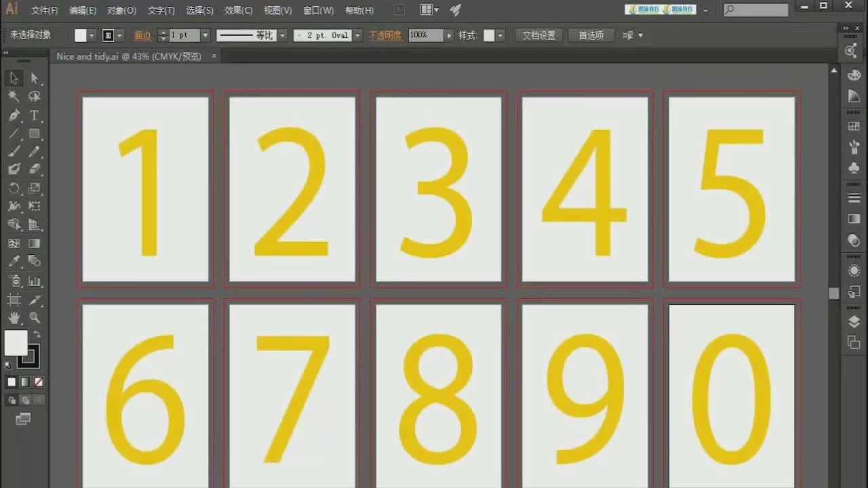
Task: Select the Perspective Grid tool
Action: (x=35, y=224)
